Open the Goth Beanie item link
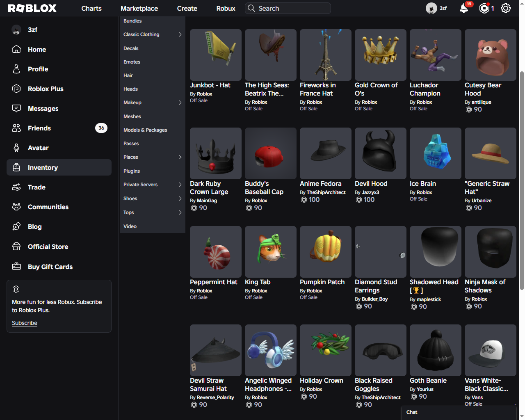The height and width of the screenshot is (420, 525). 428,381
